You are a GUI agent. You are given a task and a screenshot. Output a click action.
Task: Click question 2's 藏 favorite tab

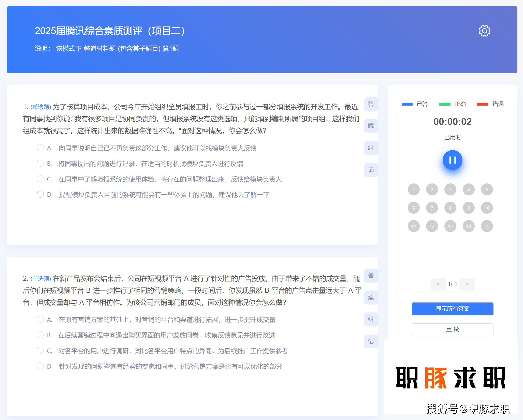click(371, 297)
